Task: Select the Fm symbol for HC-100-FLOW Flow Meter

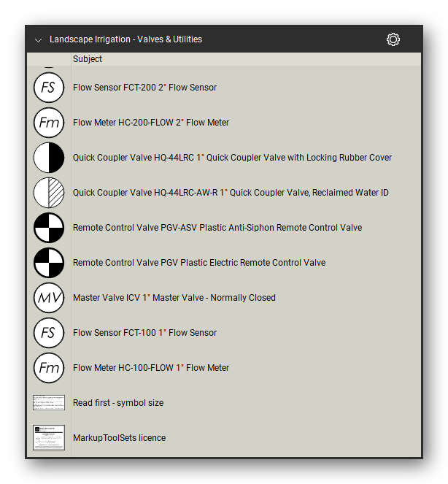Action: click(49, 368)
